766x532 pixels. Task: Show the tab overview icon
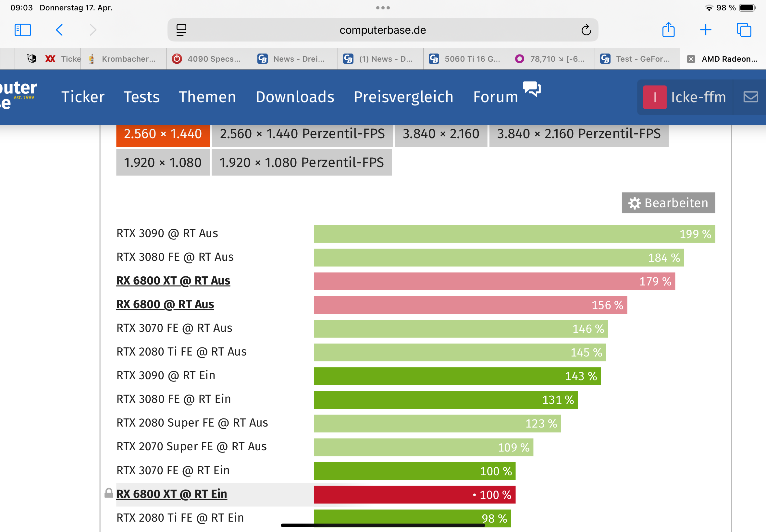pyautogui.click(x=744, y=30)
